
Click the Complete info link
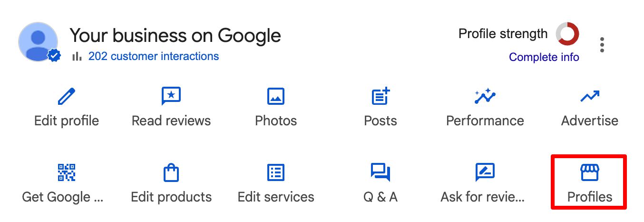pos(544,57)
